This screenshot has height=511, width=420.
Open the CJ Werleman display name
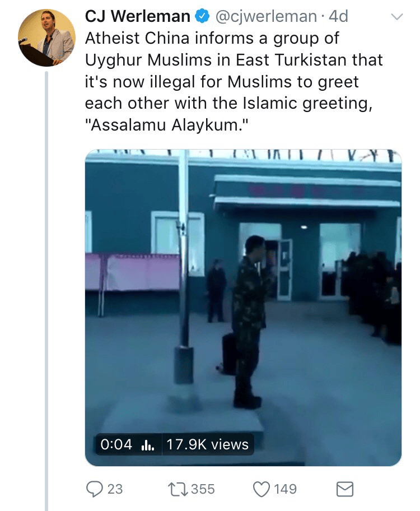[x=138, y=16]
